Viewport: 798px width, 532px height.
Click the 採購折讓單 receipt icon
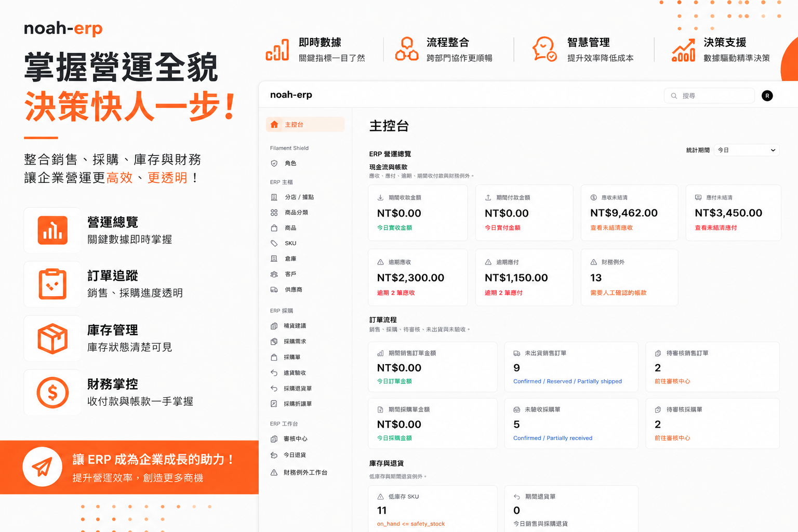point(274,404)
